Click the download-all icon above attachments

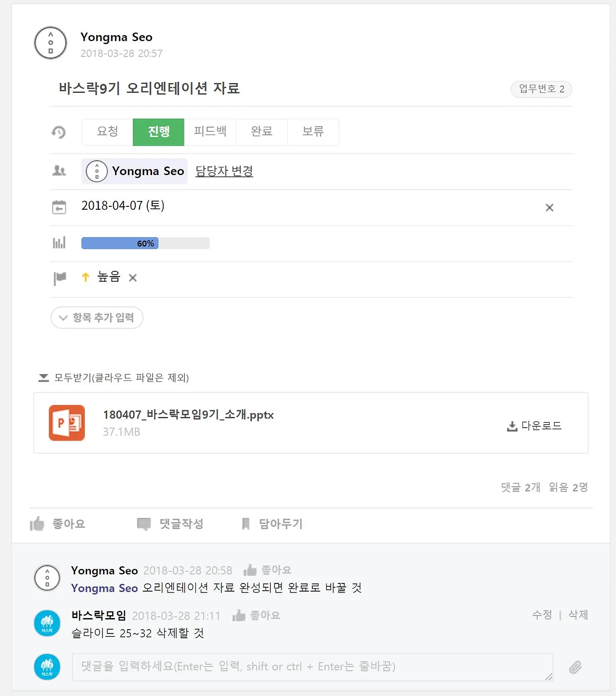(43, 378)
